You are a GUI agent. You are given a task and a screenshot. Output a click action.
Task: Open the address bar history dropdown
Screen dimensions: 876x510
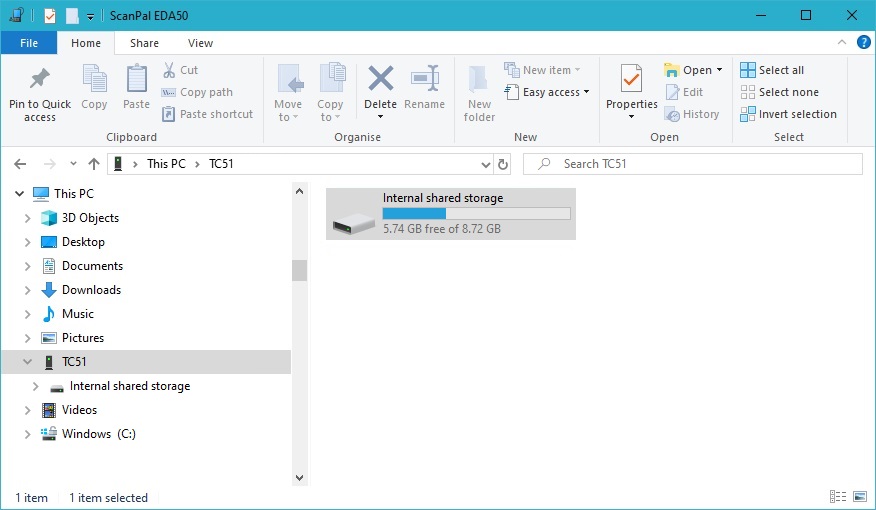485,164
